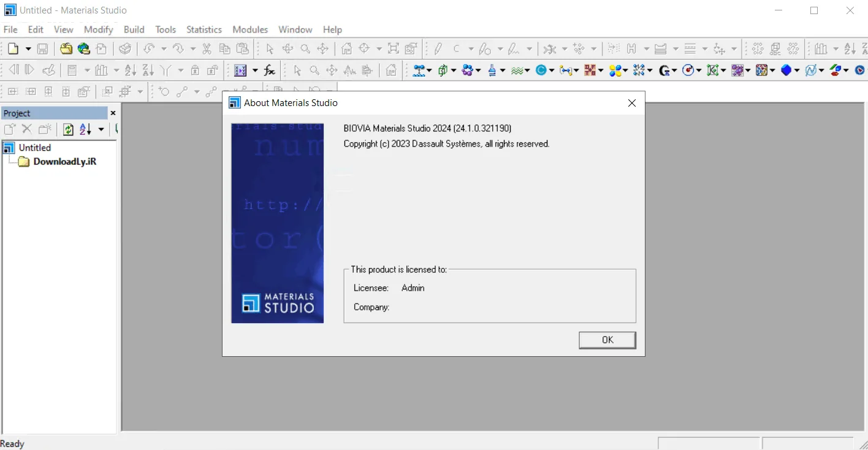
Task: Select the Zoom magnifier tool in top toolbar
Action: coord(305,49)
